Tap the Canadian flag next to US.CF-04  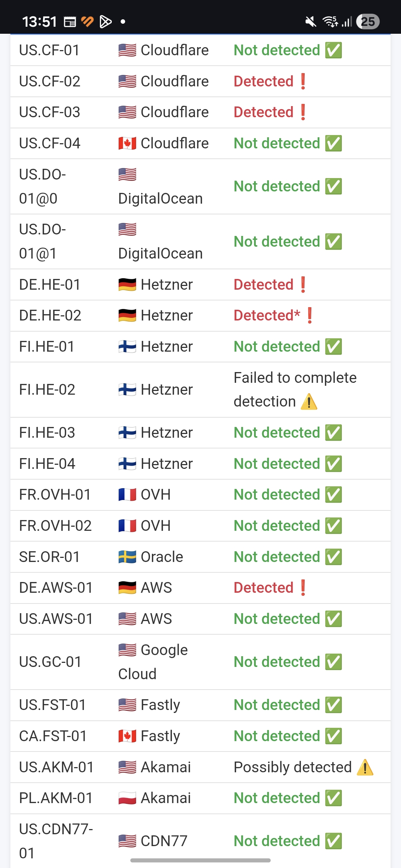pos(127,143)
